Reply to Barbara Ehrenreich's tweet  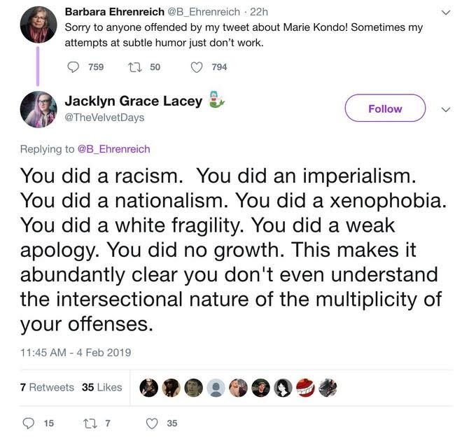[x=75, y=67]
